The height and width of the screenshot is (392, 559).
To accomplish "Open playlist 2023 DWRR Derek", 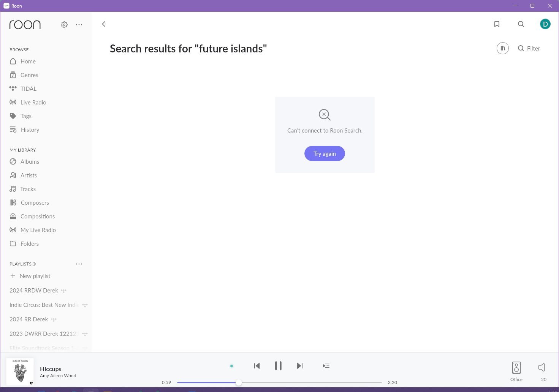I will [x=44, y=334].
